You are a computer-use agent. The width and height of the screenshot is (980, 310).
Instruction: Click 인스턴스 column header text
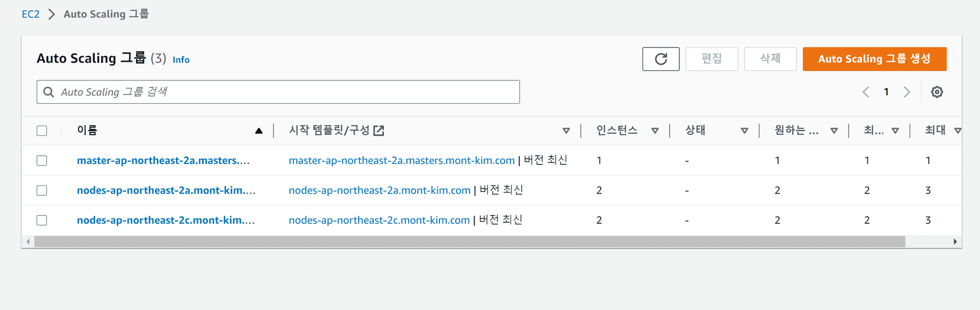point(617,130)
